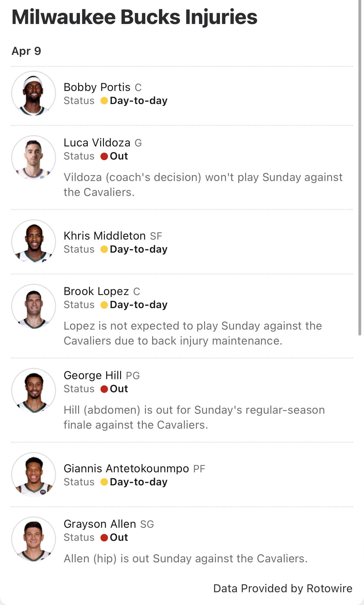
Task: Click Grayson Allen player headshot
Action: coord(34,539)
